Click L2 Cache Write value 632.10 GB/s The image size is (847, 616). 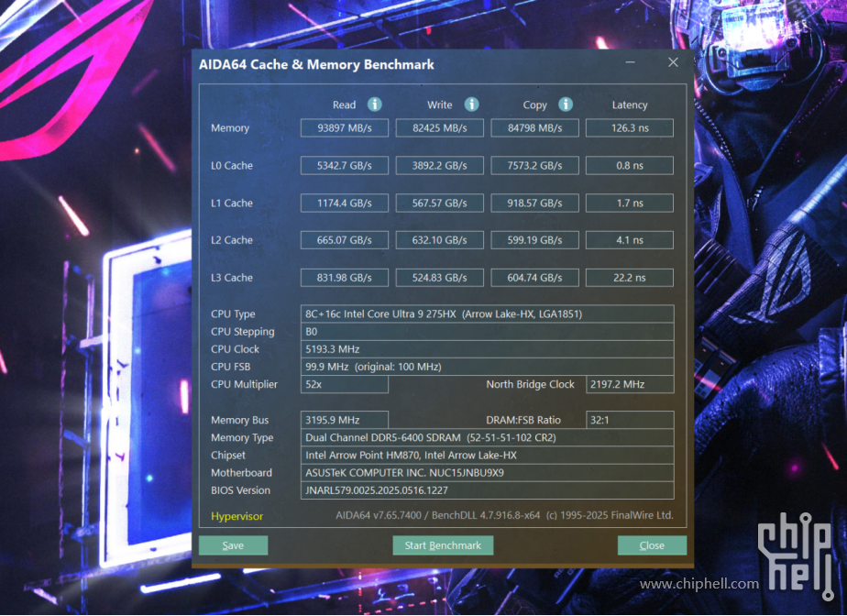440,240
